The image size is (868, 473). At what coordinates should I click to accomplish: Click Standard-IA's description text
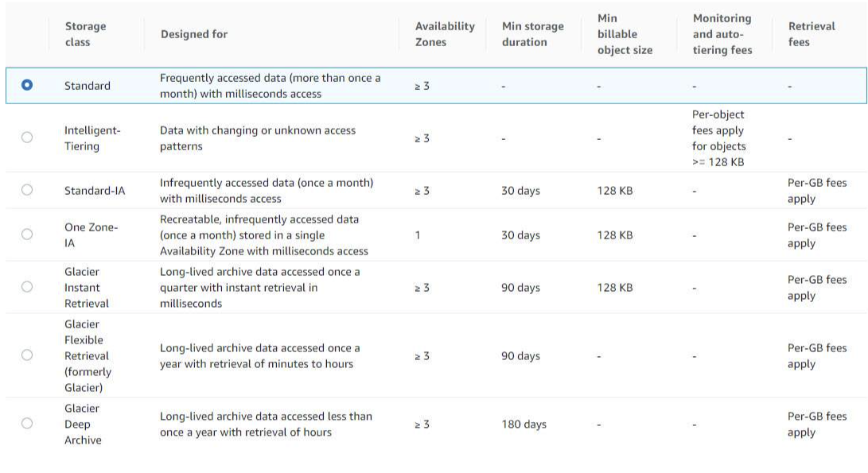click(266, 191)
